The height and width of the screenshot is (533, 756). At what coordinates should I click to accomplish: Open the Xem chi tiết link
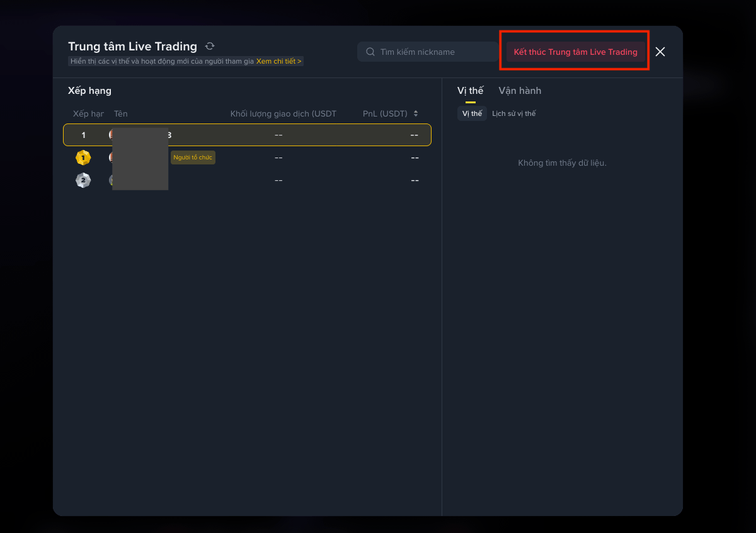click(279, 61)
